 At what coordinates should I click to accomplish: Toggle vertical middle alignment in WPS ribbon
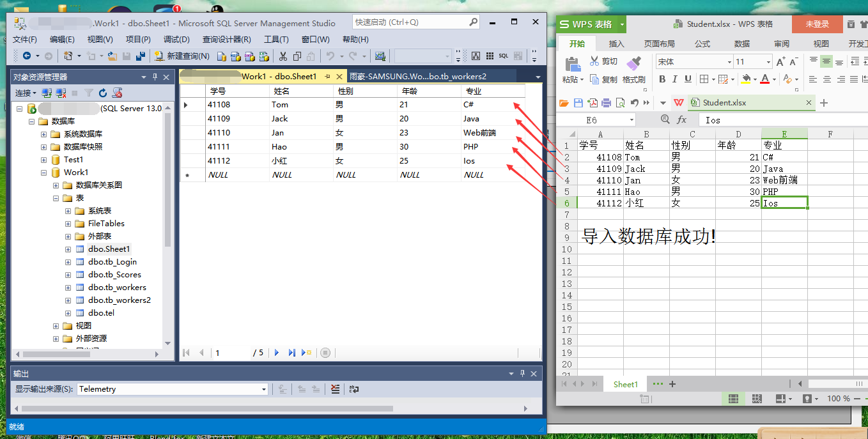click(826, 61)
